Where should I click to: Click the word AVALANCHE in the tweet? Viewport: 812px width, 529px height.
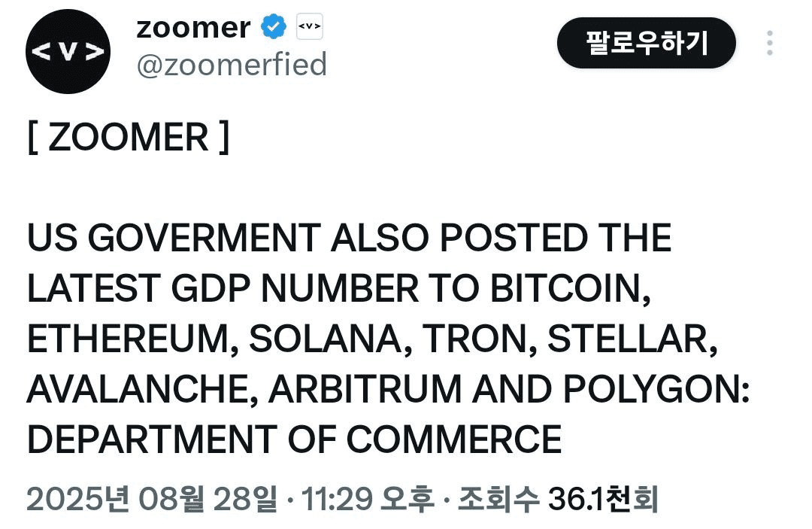138,389
